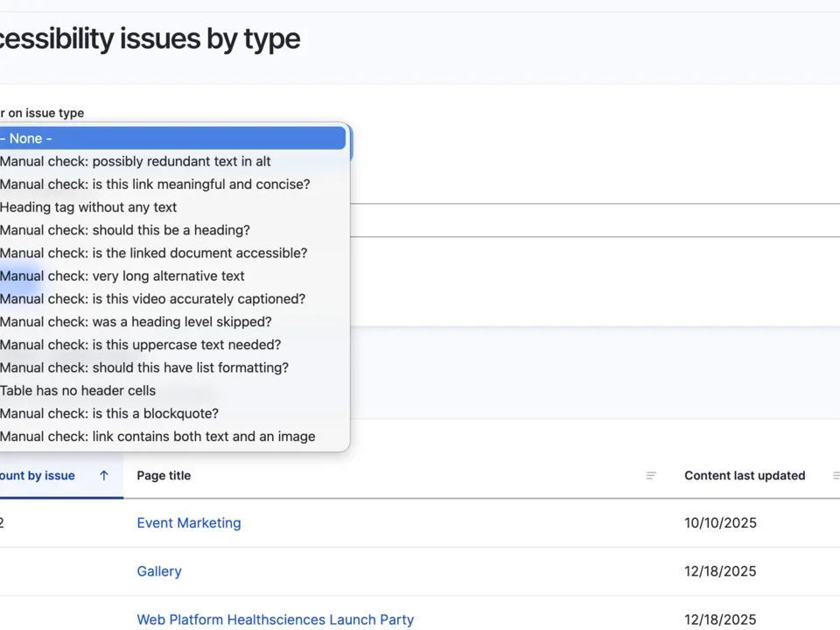Select 'Manual check: is the linked document accessible?'
Screen dimensions: 840x630
coord(154,253)
